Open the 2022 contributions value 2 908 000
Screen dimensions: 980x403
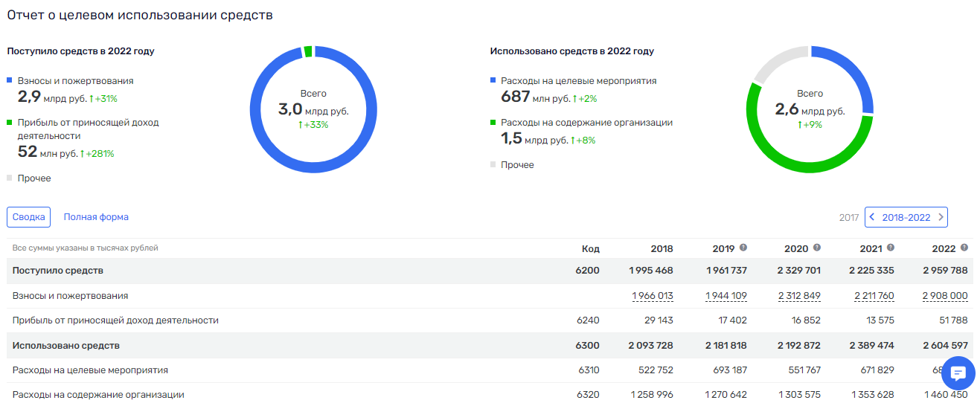click(x=945, y=296)
